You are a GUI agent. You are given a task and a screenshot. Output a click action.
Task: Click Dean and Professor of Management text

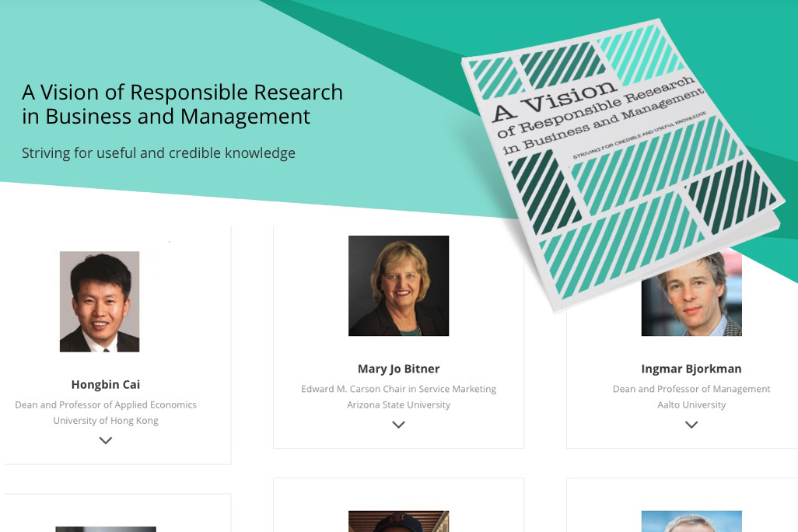click(691, 389)
